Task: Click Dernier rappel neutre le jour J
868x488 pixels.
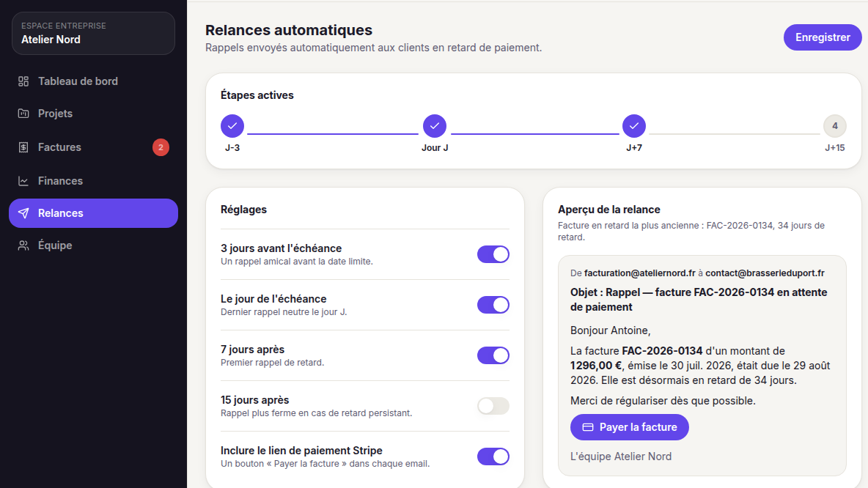Action: click(x=284, y=312)
